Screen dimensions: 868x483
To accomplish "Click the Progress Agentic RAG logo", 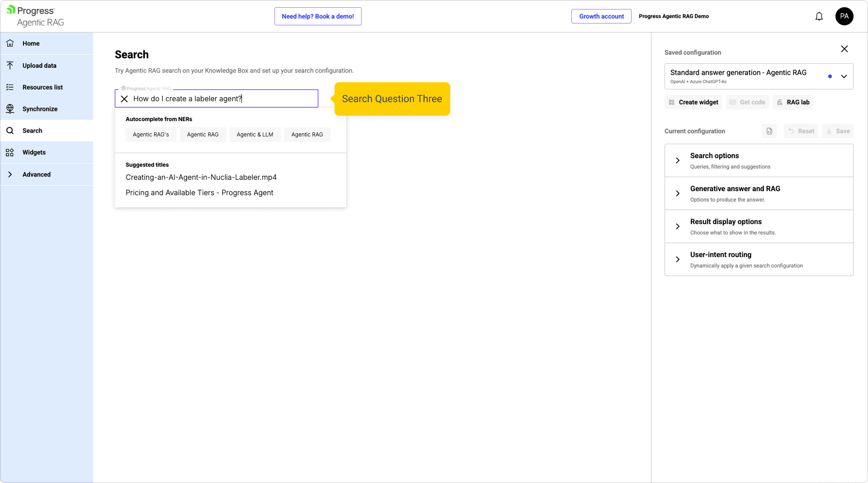I will click(35, 16).
